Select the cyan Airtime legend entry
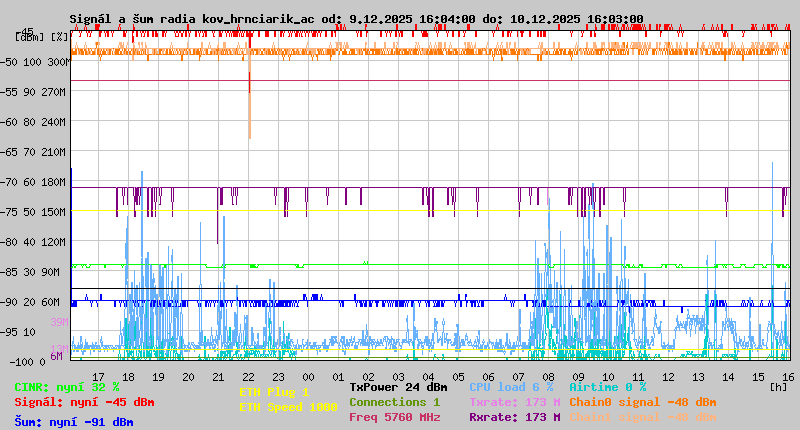Image resolution: width=800 pixels, height=430 pixels. coord(607,386)
